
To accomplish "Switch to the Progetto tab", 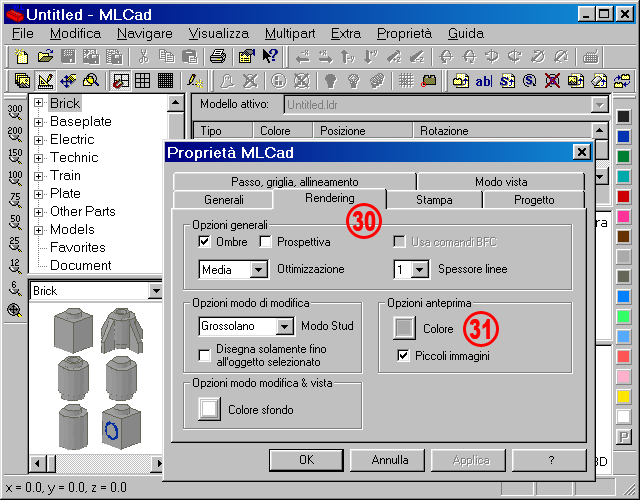I will tap(534, 200).
